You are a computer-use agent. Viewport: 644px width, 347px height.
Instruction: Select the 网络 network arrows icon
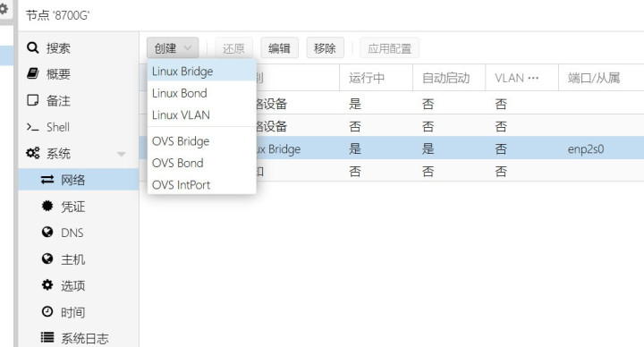pyautogui.click(x=47, y=180)
